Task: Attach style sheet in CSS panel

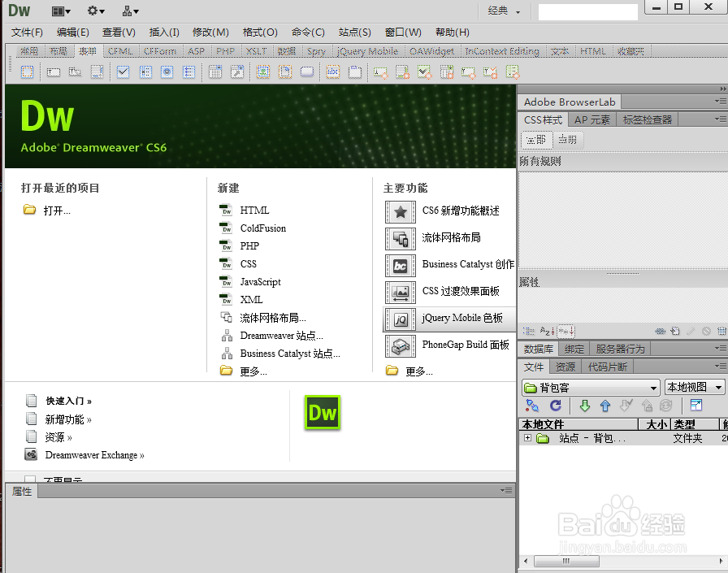Action: (660, 331)
